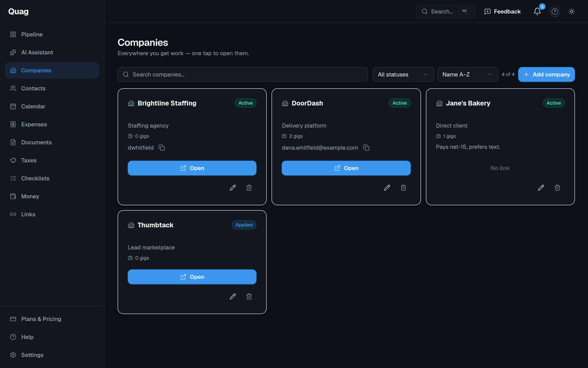Edit the Brightline Staffing company

coord(233,188)
